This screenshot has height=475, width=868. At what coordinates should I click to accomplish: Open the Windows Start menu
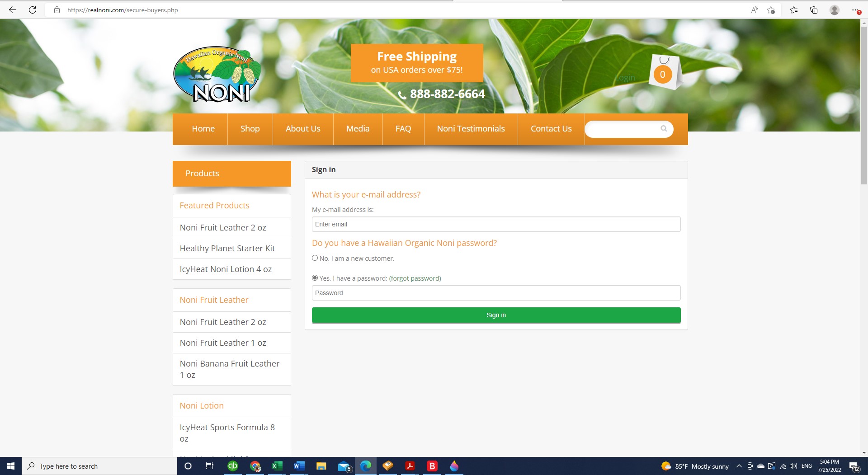[11, 466]
